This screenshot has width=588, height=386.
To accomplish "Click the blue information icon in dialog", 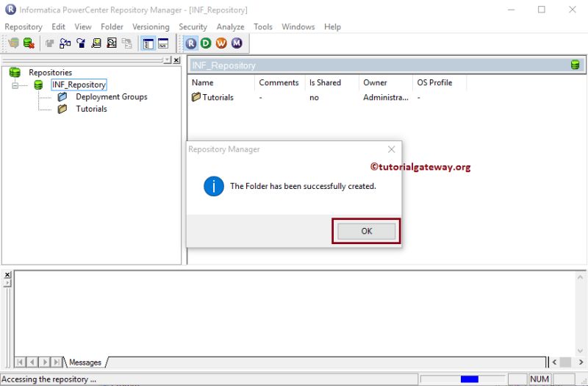I will (x=214, y=187).
